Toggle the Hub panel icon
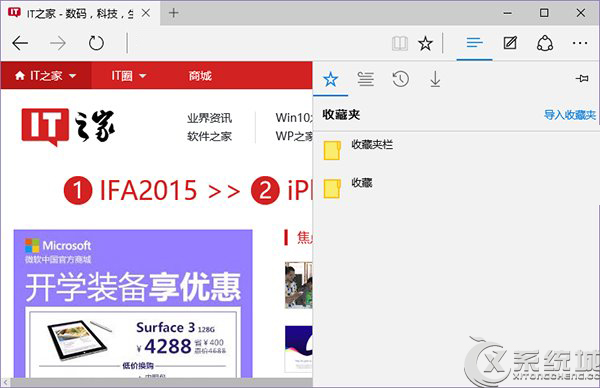The height and width of the screenshot is (388, 600). (x=474, y=42)
